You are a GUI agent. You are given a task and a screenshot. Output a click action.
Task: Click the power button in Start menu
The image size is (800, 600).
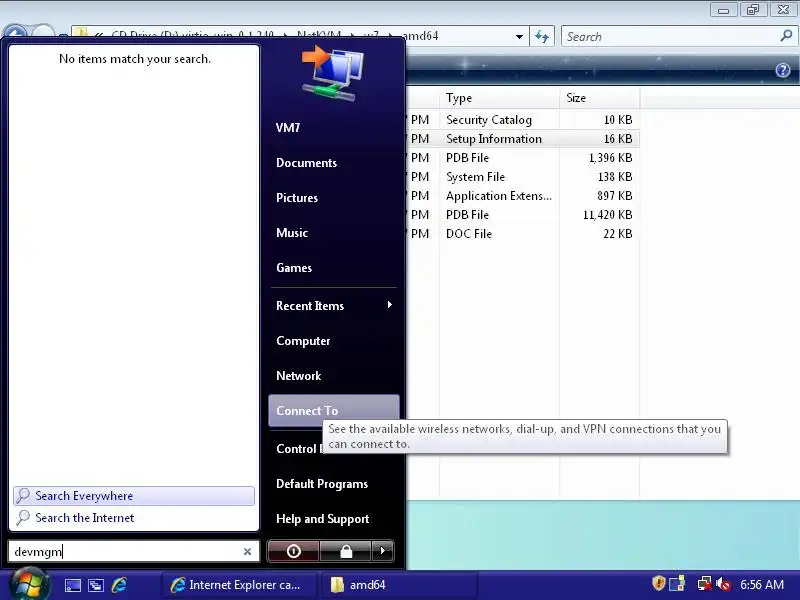(x=293, y=551)
